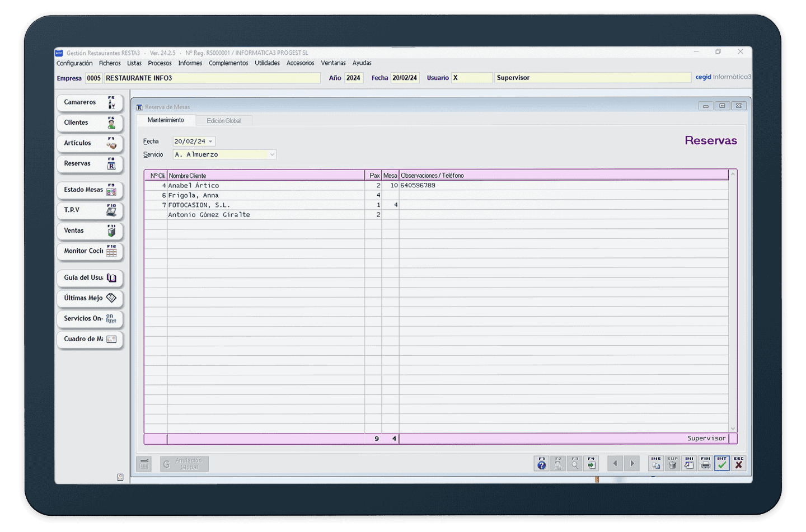Select the Anabel Ártico reservation row
The width and height of the screenshot is (806, 532).
click(x=265, y=186)
